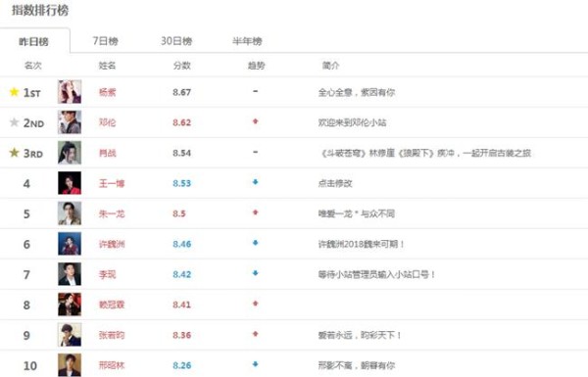Click the 简介 column header
The width and height of the screenshot is (588, 377).
point(331,66)
